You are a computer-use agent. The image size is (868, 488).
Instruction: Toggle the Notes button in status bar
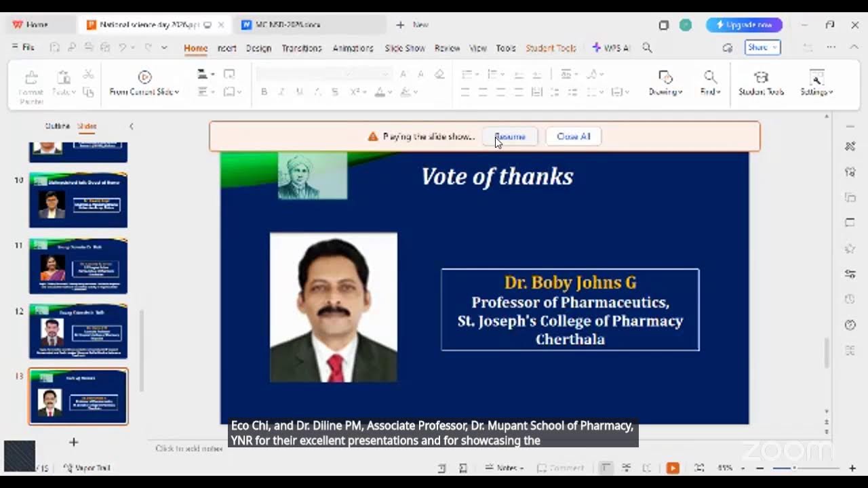505,468
